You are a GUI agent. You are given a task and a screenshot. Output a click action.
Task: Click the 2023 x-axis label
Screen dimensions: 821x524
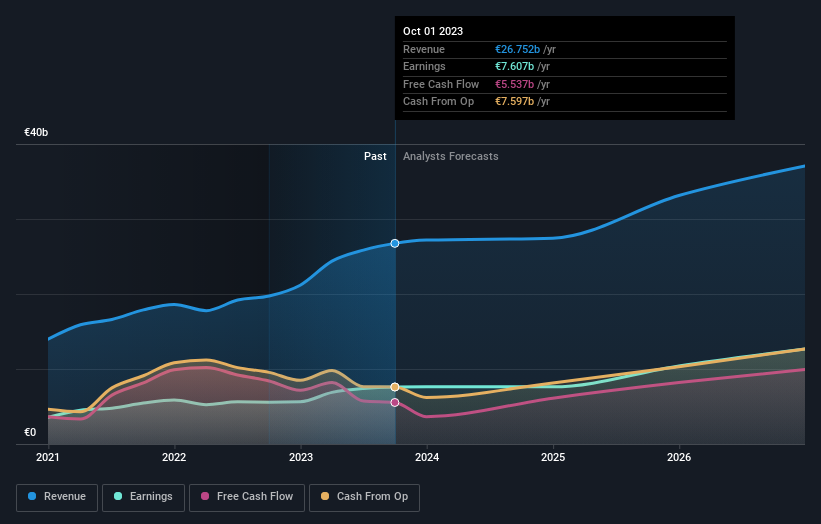pos(301,458)
